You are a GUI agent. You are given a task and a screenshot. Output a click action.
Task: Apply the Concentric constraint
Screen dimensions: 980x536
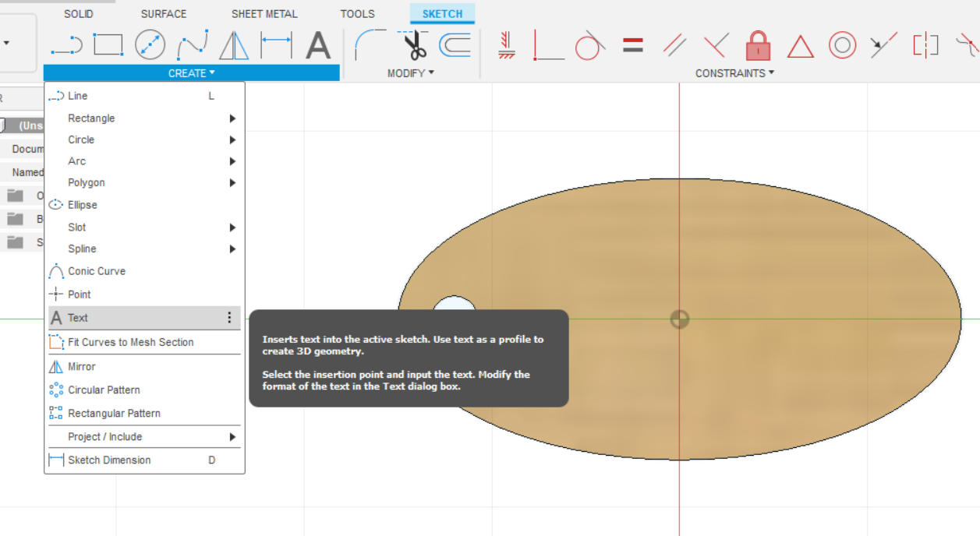click(842, 45)
